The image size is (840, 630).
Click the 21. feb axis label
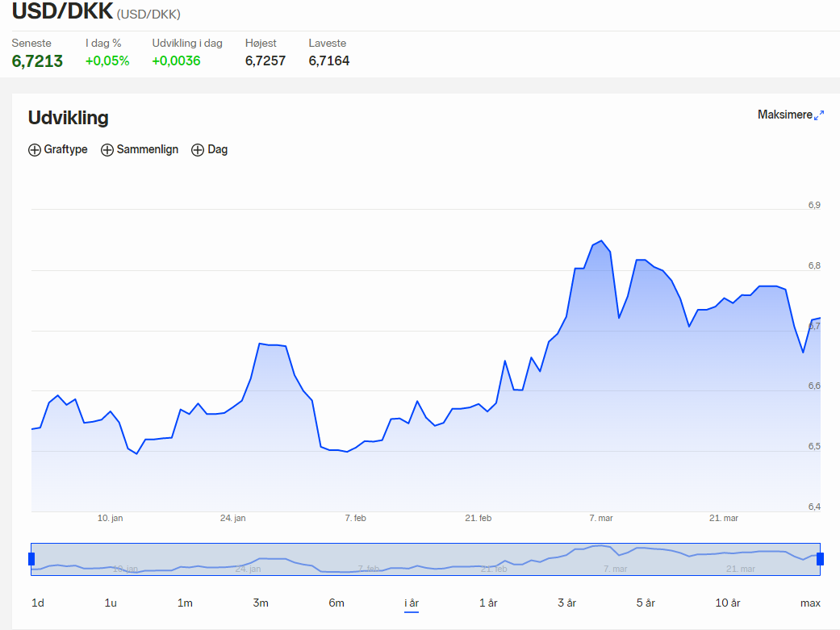478,518
